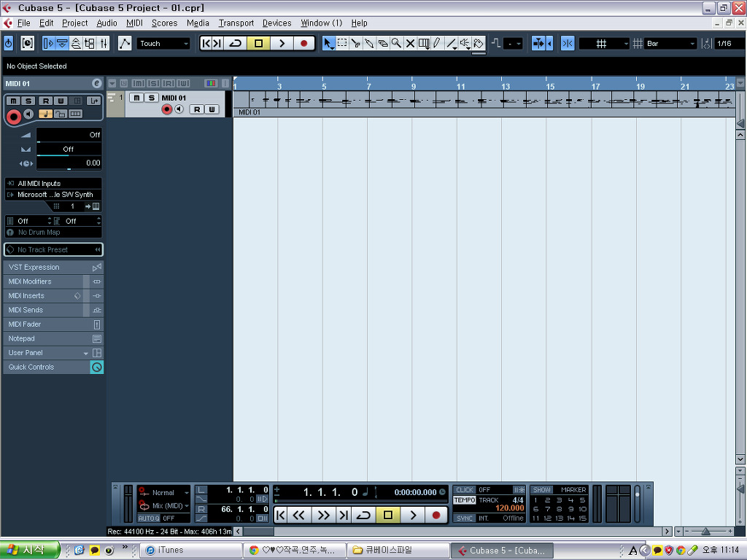
Task: Select the Mute X tool
Action: pyautogui.click(x=410, y=43)
